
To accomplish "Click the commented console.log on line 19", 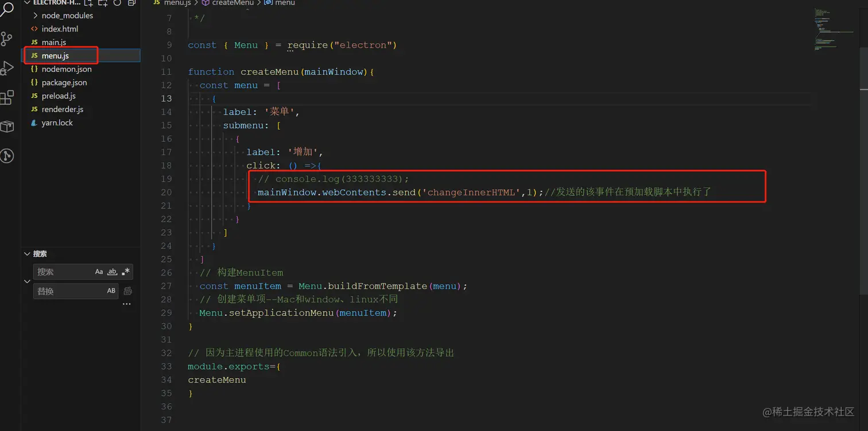I will [x=334, y=179].
